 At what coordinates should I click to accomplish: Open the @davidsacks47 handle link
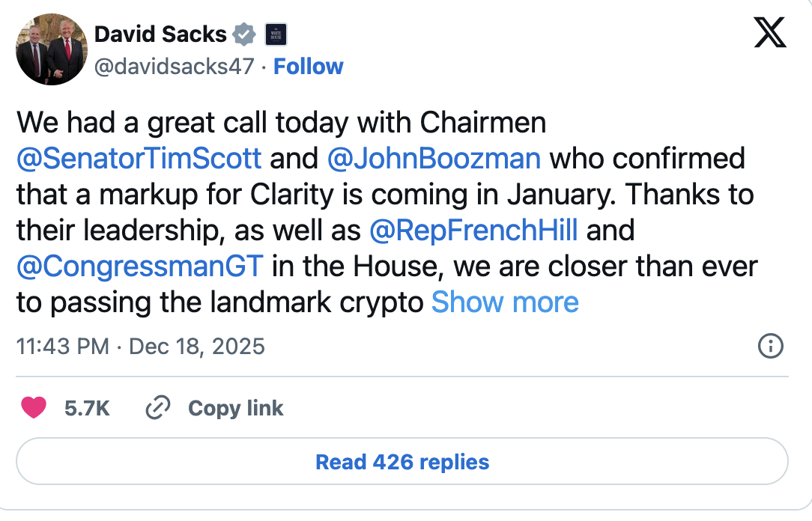coord(175,67)
